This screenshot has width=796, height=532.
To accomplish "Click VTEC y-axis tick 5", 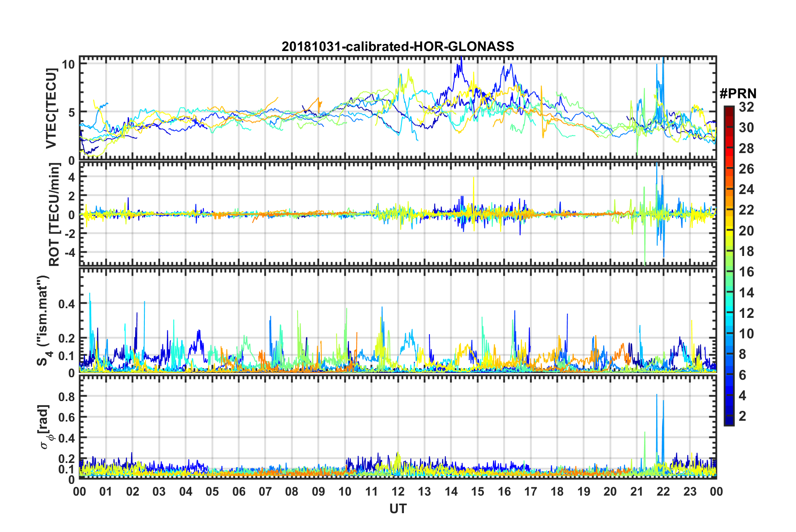I will (x=72, y=113).
